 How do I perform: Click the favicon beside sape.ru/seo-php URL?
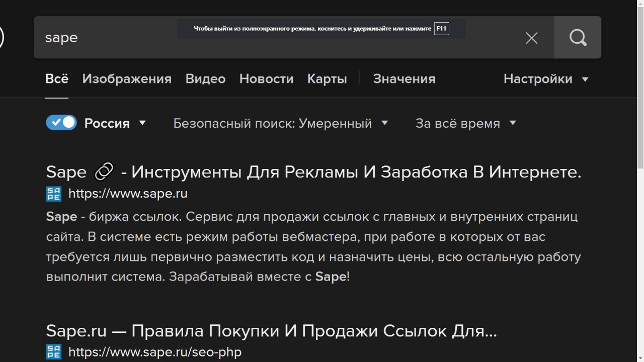[x=53, y=352]
